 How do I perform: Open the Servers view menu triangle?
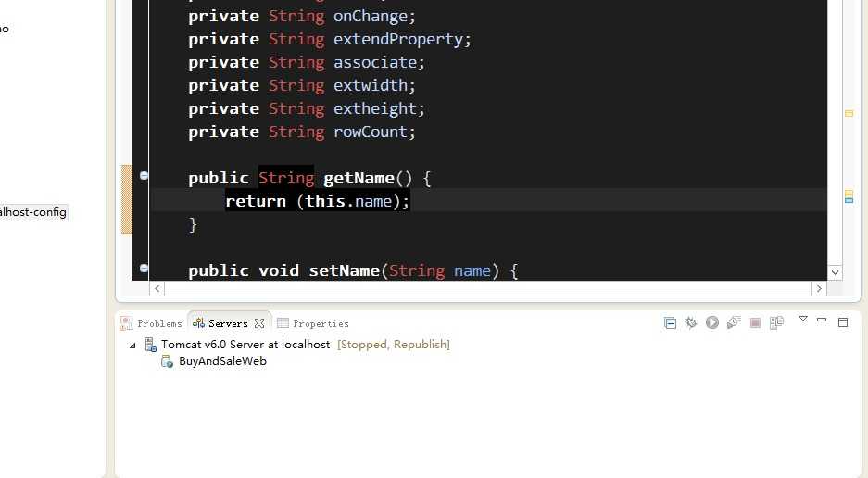(x=803, y=319)
